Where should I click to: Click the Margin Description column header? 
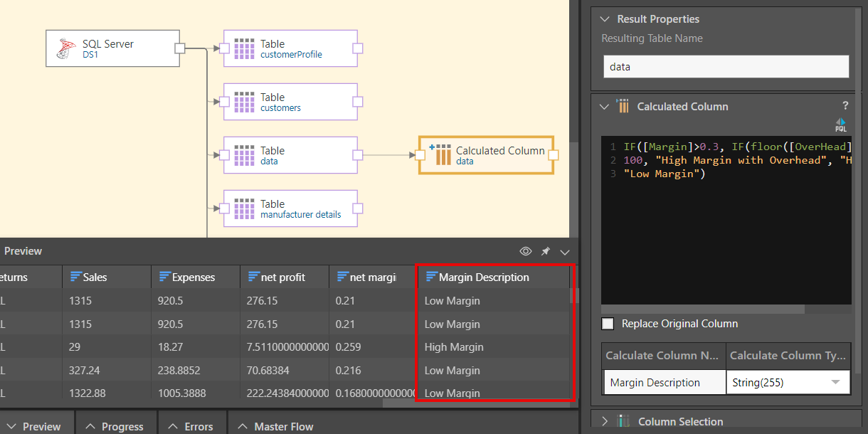click(x=484, y=277)
